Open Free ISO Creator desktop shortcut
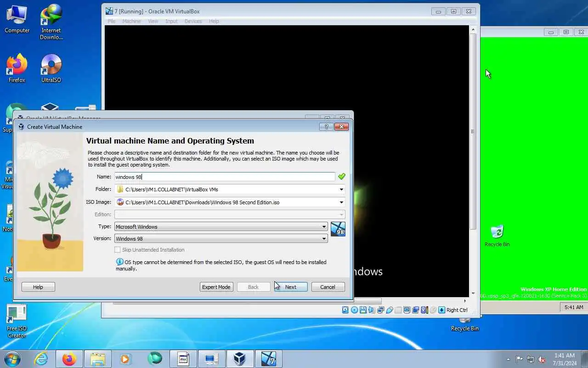 (x=17, y=321)
